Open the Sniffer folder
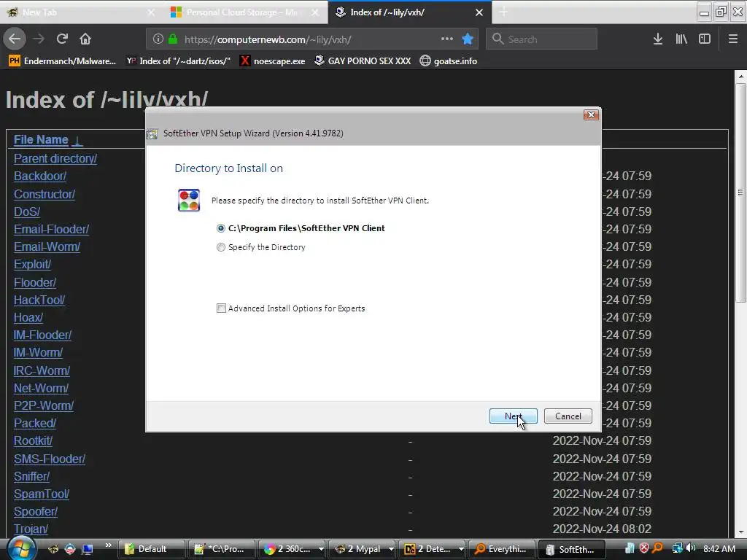 [31, 476]
